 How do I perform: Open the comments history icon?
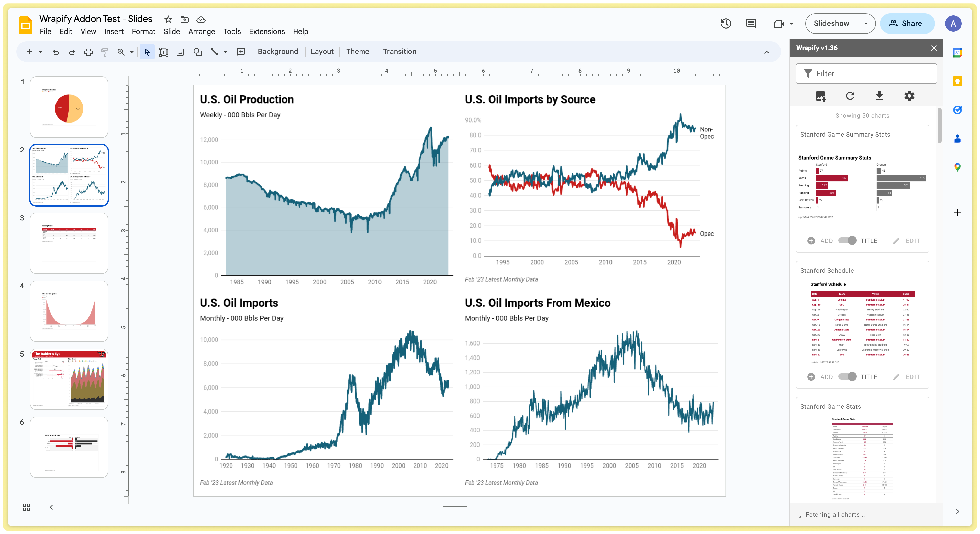tap(751, 24)
